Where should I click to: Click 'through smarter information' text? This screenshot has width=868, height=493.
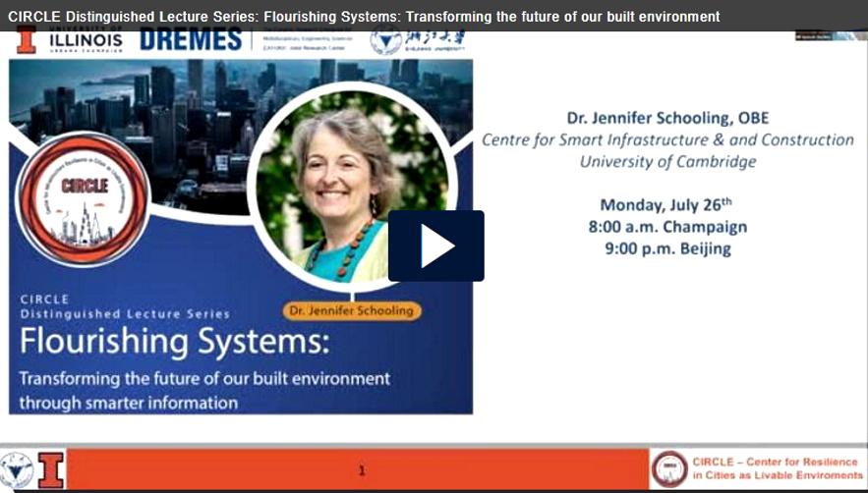(x=129, y=403)
